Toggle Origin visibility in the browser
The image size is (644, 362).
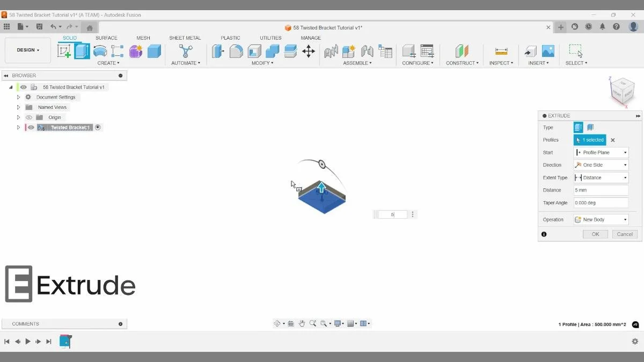[x=29, y=117]
